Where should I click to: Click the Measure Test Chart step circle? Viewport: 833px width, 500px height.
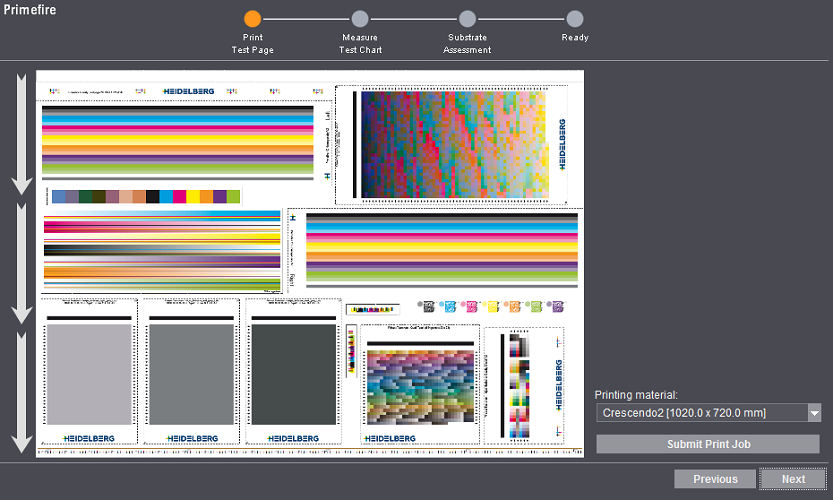pyautogui.click(x=360, y=18)
